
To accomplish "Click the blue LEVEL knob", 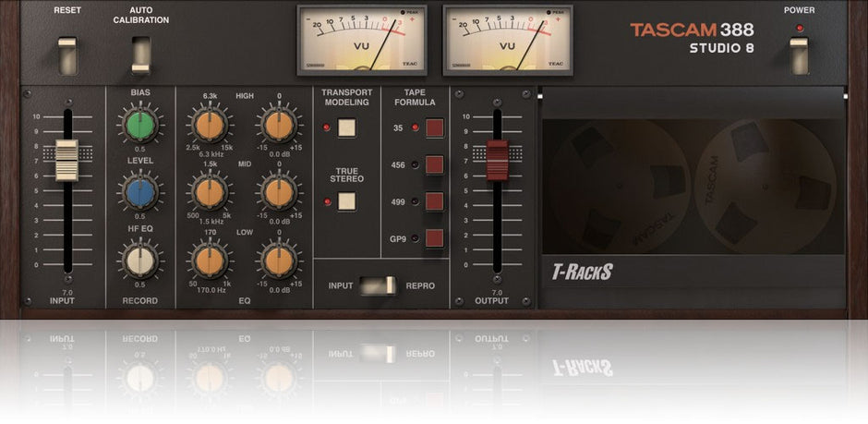I will [x=140, y=193].
